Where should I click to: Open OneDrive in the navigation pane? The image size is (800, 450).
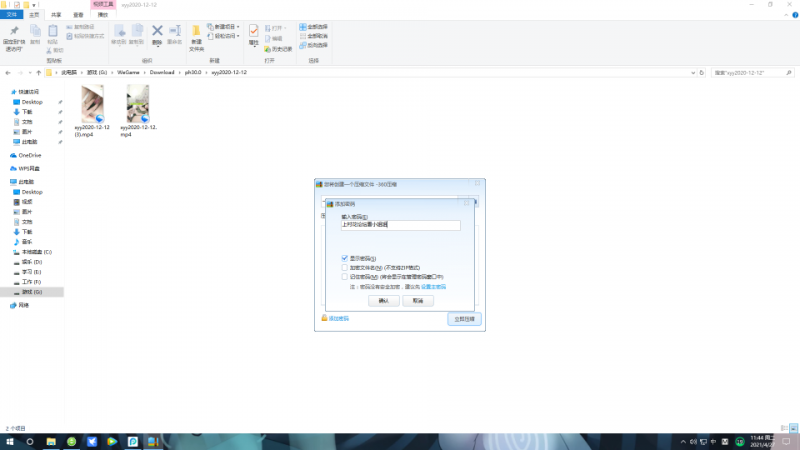click(29, 155)
